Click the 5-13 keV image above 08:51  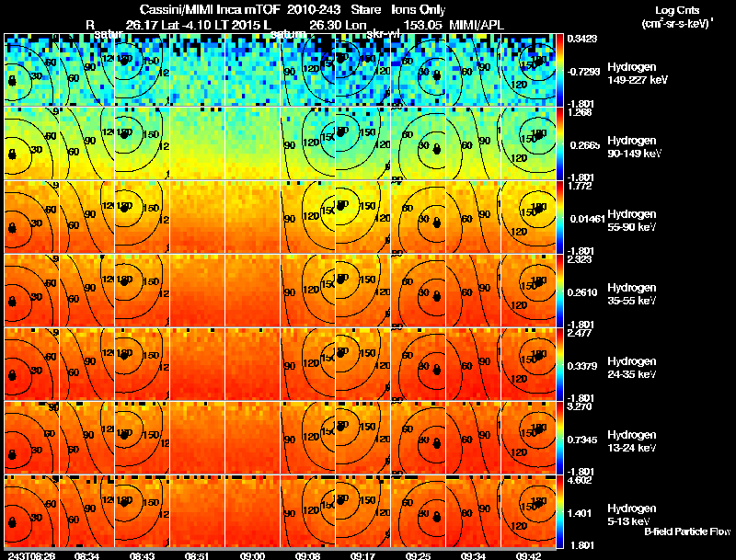pos(197,511)
